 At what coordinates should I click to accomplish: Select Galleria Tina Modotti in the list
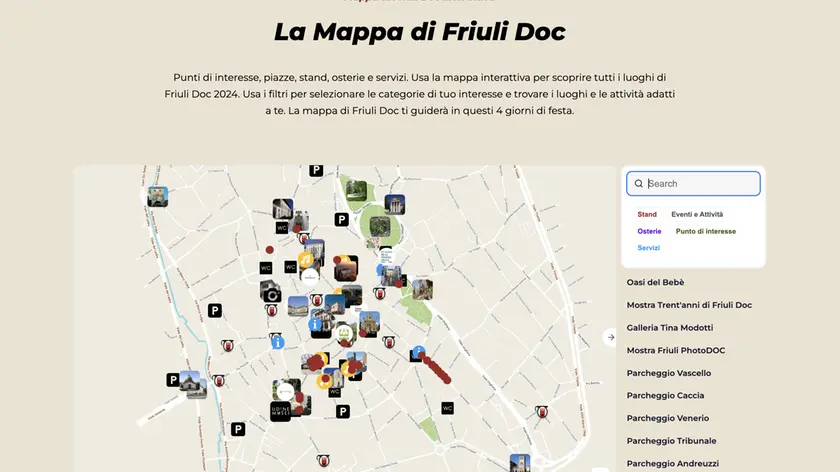pos(670,327)
